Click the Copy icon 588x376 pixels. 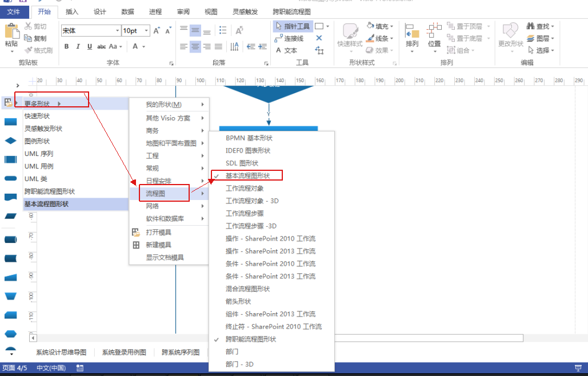(28, 38)
